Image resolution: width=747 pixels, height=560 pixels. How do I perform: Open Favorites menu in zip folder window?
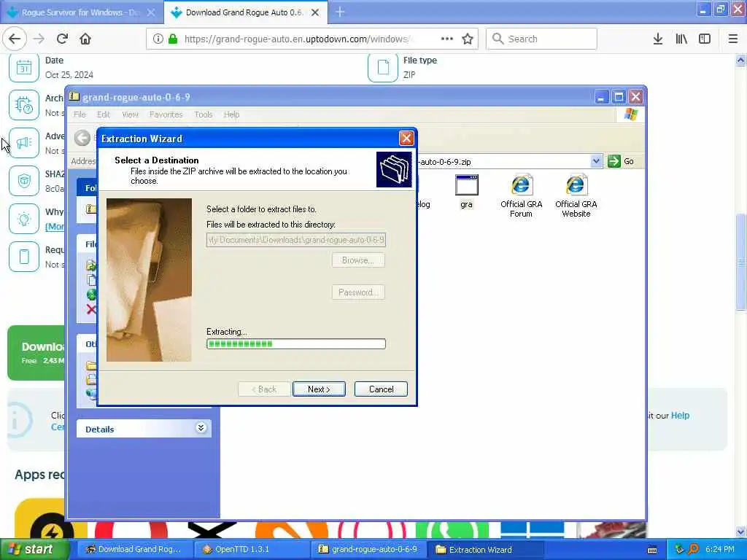click(166, 114)
